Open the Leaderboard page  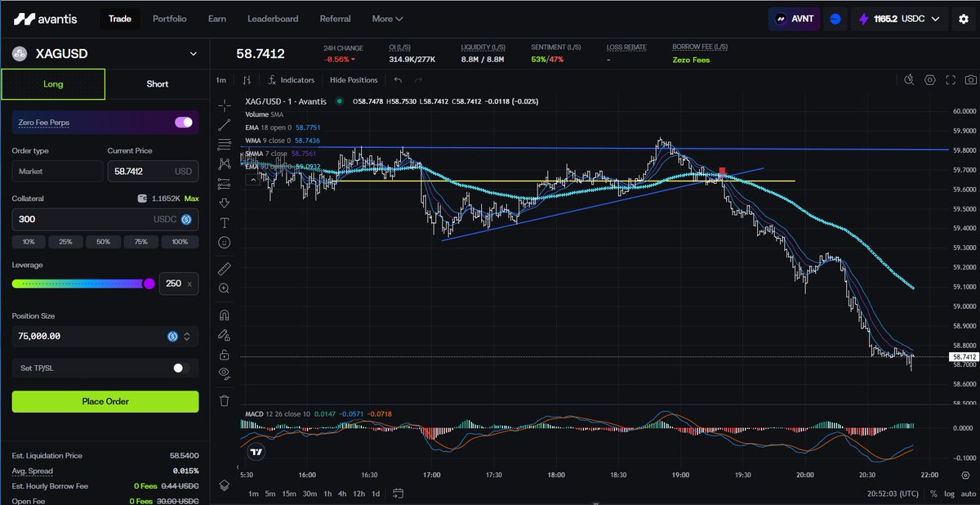click(x=273, y=19)
